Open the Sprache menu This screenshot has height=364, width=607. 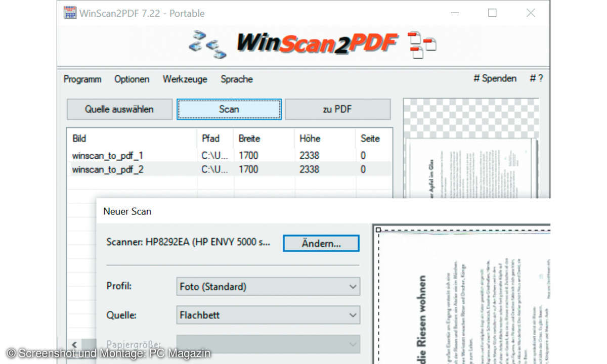tap(236, 79)
